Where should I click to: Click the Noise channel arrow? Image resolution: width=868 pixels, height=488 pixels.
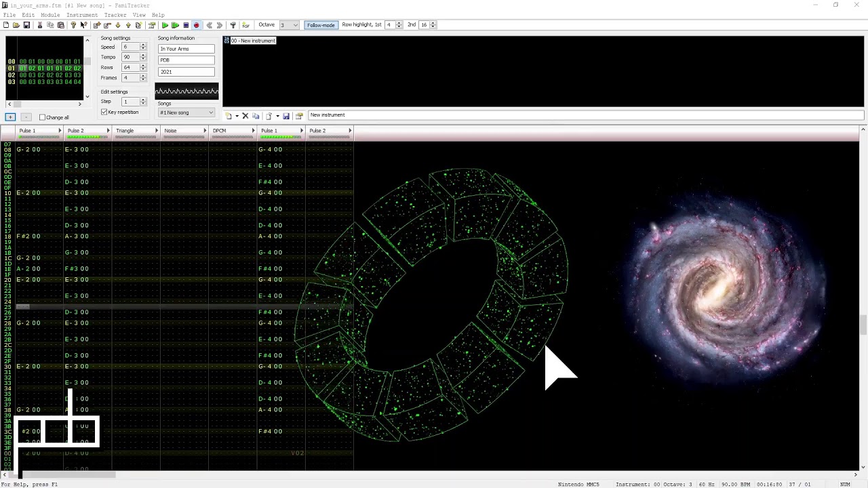205,131
